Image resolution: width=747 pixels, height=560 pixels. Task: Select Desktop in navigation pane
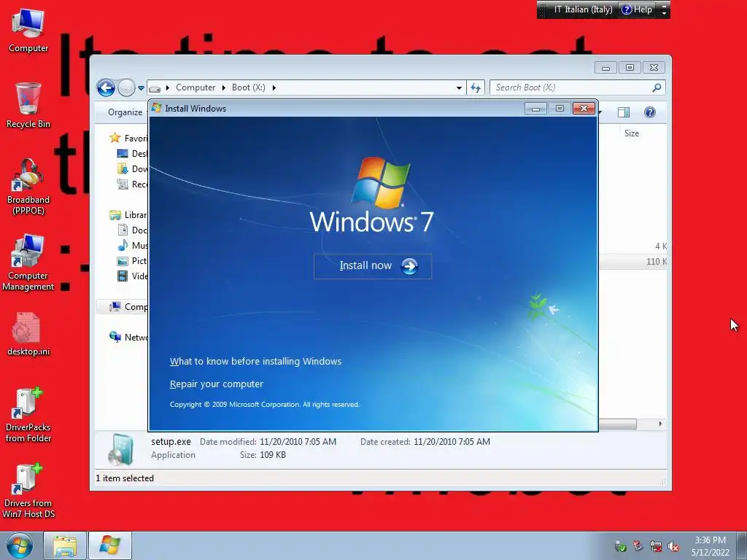(x=133, y=153)
